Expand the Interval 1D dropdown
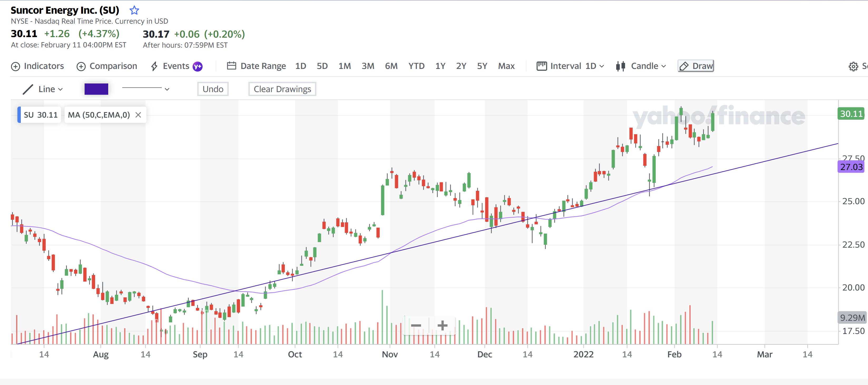The height and width of the screenshot is (385, 868). (570, 66)
